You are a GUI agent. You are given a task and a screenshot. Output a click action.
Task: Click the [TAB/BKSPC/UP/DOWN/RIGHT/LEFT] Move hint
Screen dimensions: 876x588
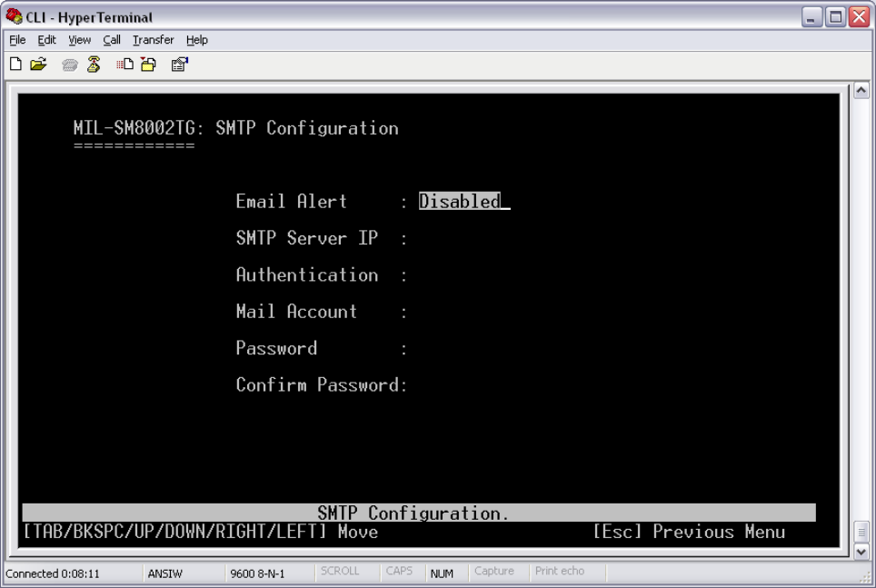201,532
